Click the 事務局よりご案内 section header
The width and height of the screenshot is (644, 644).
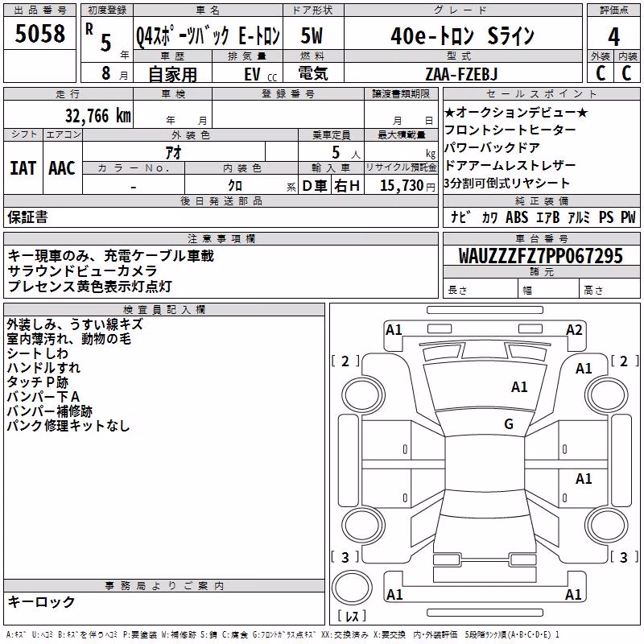[x=164, y=586]
